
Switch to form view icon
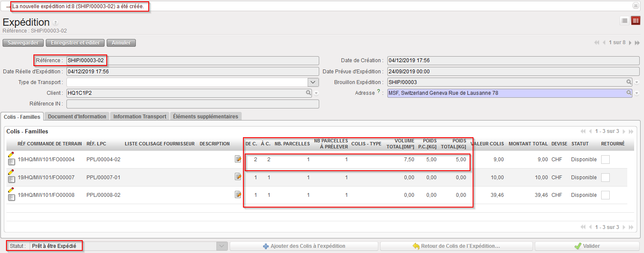click(635, 21)
